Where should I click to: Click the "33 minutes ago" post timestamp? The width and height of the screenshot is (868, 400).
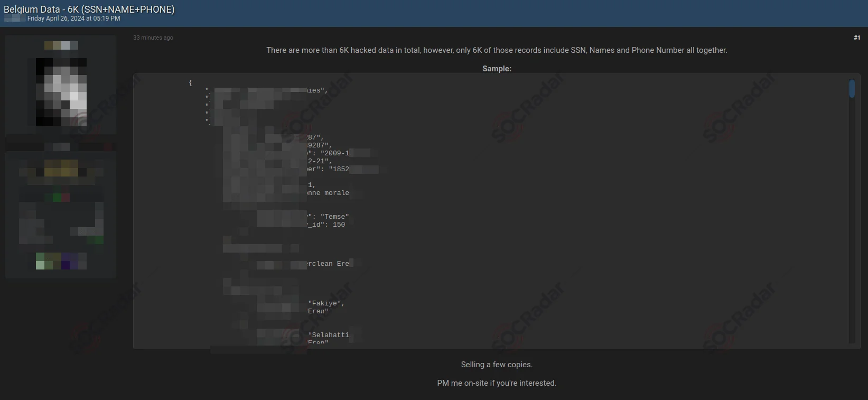point(153,38)
